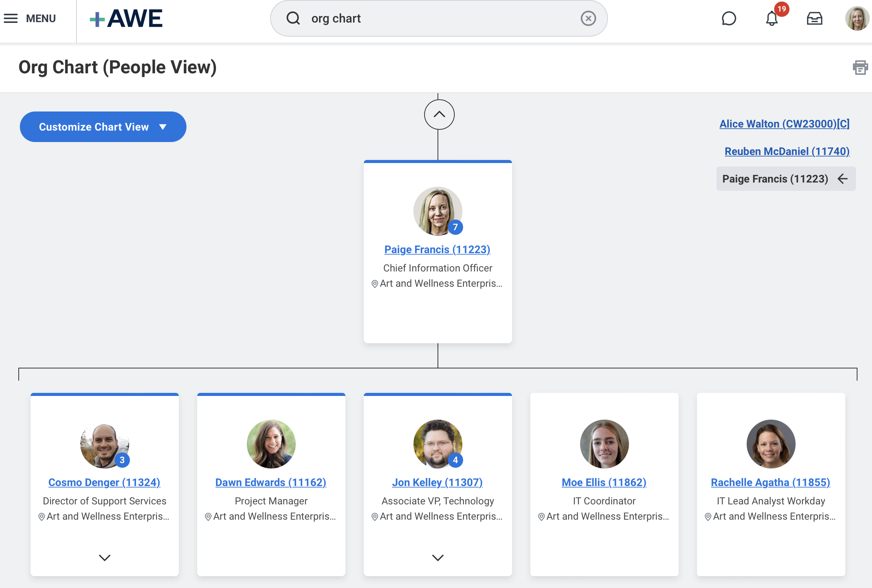The image size is (872, 588).
Task: Click the AWE company logo
Action: click(x=126, y=18)
